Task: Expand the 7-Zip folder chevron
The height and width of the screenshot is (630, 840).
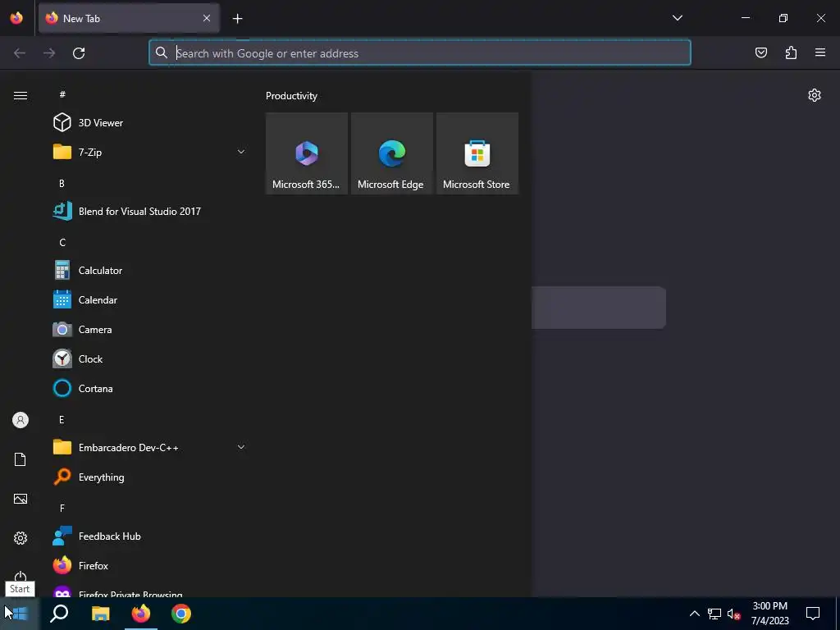Action: 241,152
